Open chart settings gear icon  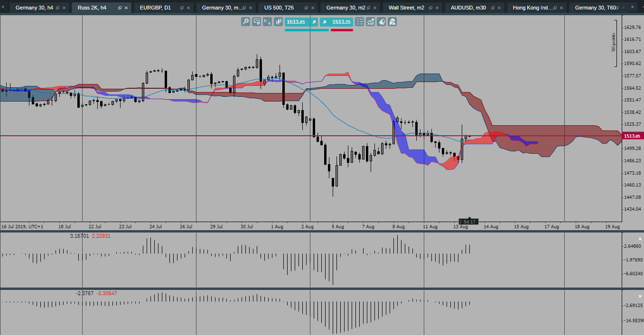(257, 22)
